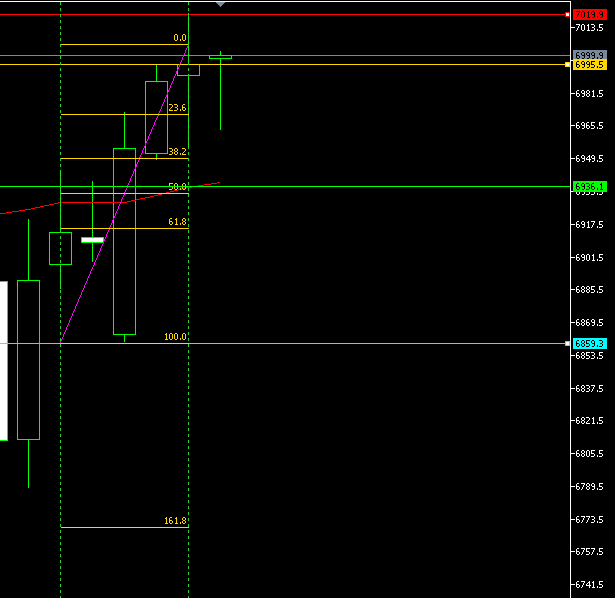Click the 6965.5 price axis value
This screenshot has height=598, width=615.
click(589, 126)
